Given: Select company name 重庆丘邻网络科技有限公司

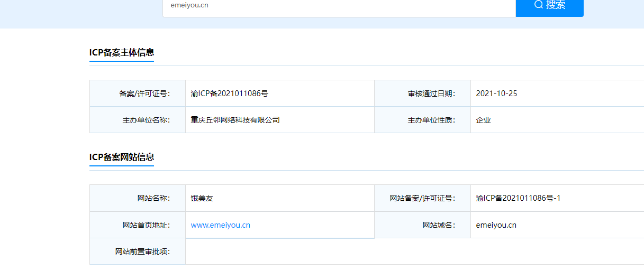Looking at the screenshot, I should point(235,120).
